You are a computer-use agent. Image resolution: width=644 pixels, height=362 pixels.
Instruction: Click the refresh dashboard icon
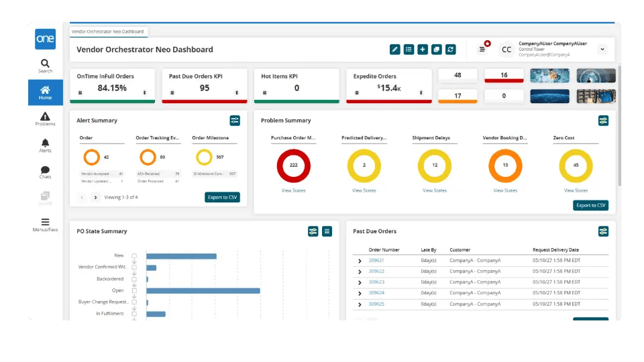(x=451, y=50)
